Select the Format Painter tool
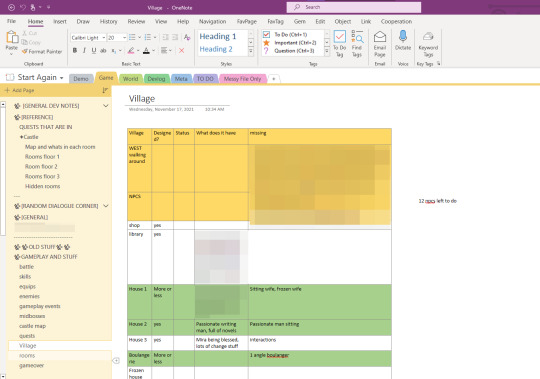This screenshot has width=540, height=379. (x=42, y=52)
